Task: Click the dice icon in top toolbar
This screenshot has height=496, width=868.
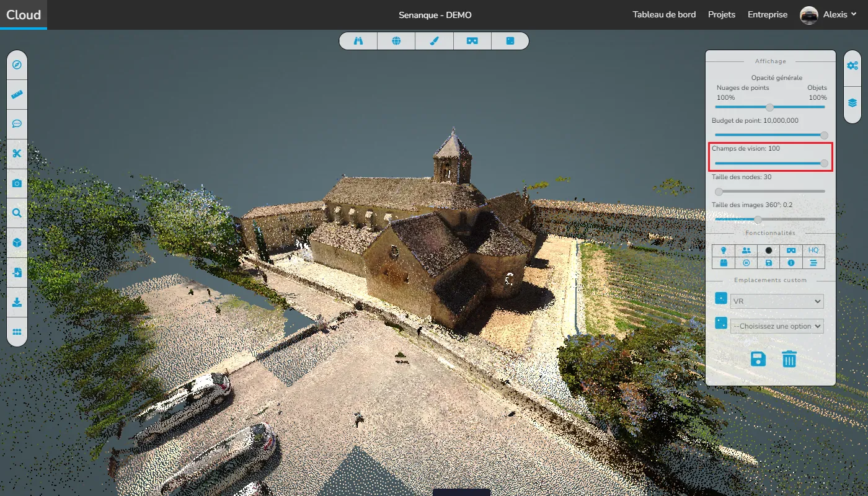Action: point(510,41)
